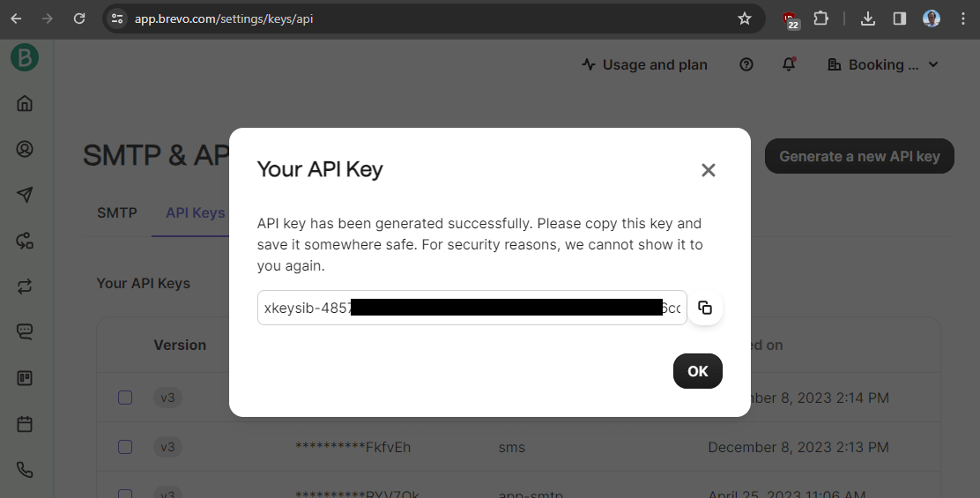Tick checkbox for the sms key row
This screenshot has width=980, height=498.
(125, 447)
